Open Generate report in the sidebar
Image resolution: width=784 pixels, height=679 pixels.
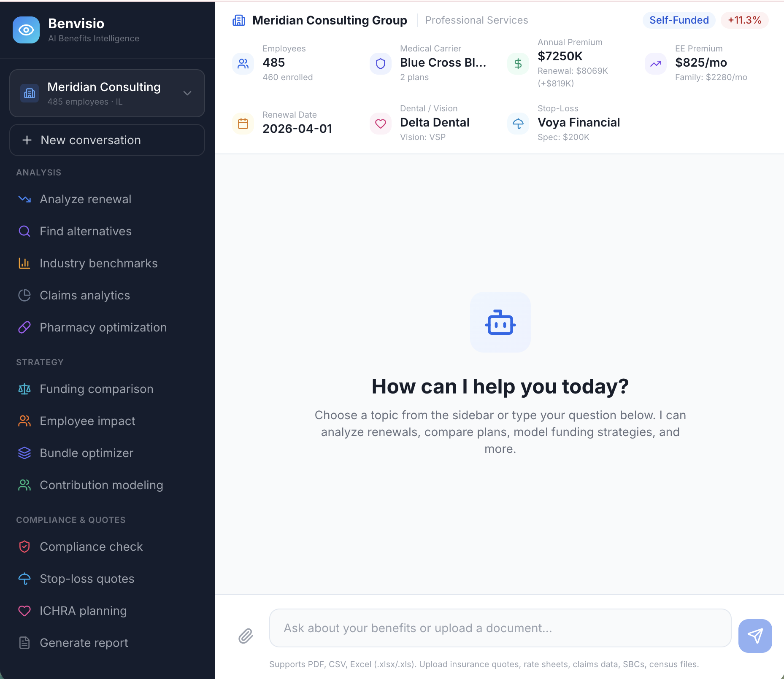(107, 643)
